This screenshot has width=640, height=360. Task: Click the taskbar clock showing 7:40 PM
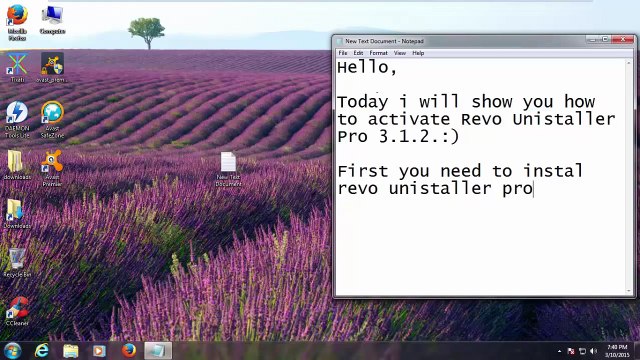pyautogui.click(x=617, y=351)
